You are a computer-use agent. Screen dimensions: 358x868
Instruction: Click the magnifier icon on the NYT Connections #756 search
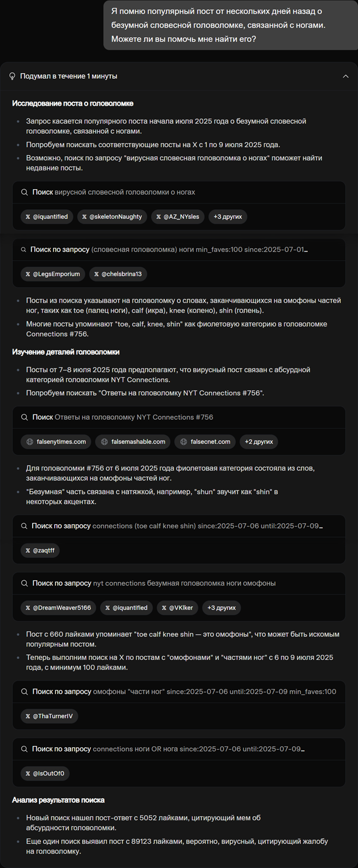click(x=23, y=419)
